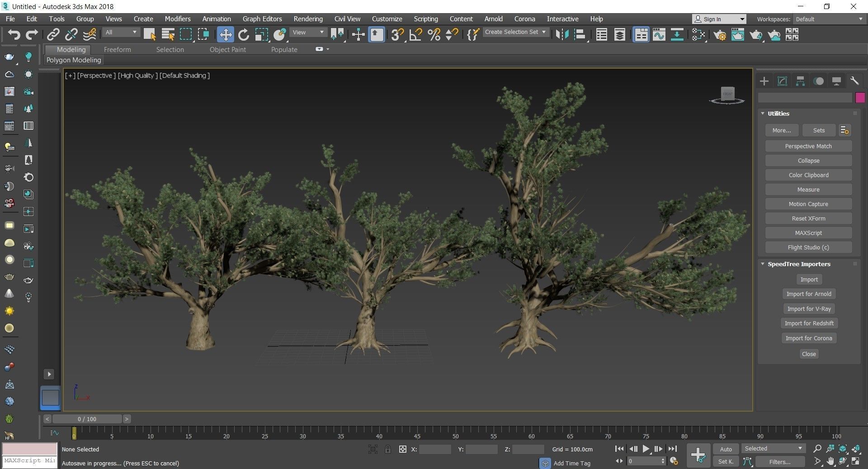Open the View reference coordinate dropdown
Viewport: 868px width, 469px height.
click(308, 33)
